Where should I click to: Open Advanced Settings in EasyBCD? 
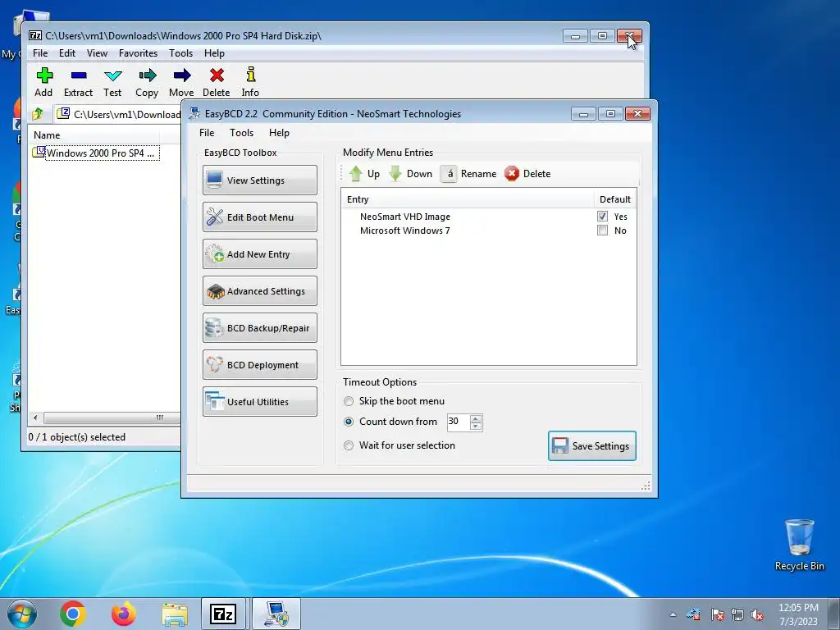[x=260, y=291]
